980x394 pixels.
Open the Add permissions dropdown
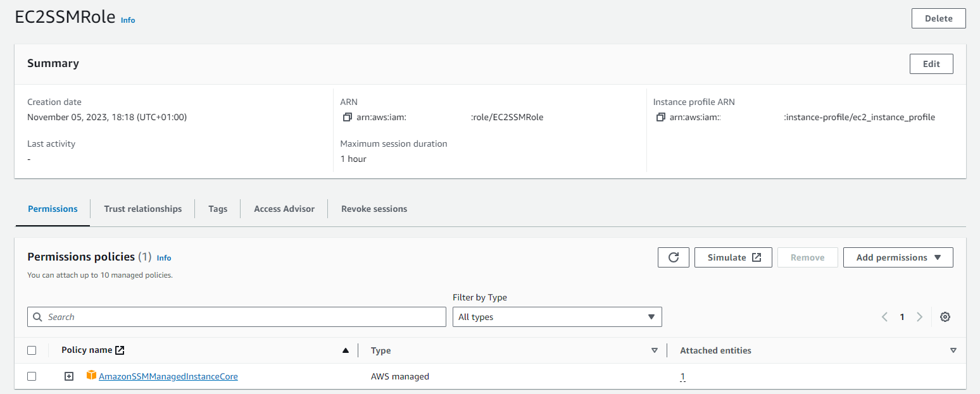click(x=898, y=257)
